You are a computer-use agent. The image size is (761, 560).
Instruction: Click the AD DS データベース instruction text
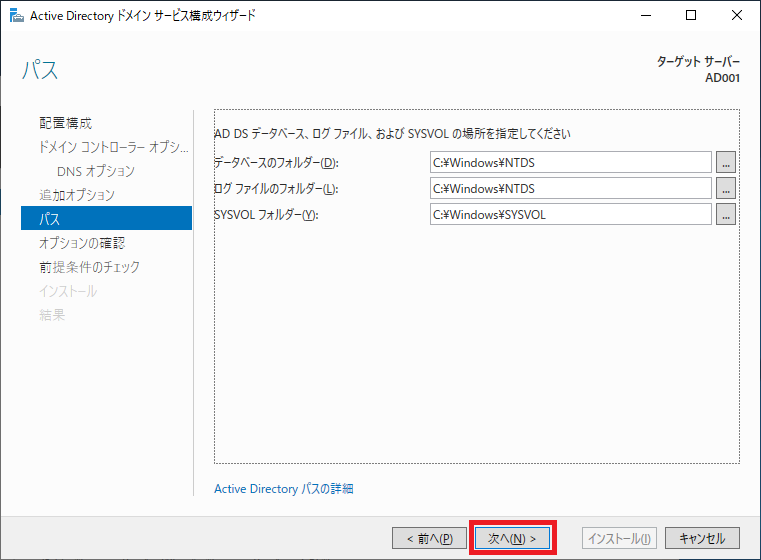pos(393,133)
